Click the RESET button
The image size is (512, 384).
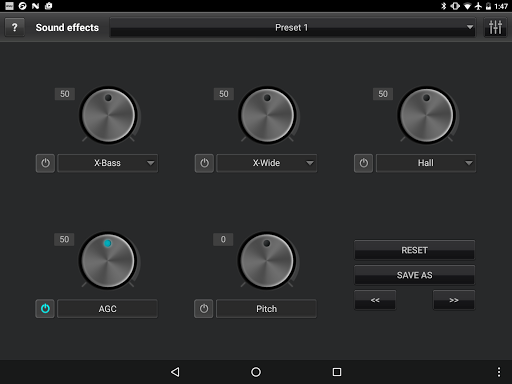414,250
